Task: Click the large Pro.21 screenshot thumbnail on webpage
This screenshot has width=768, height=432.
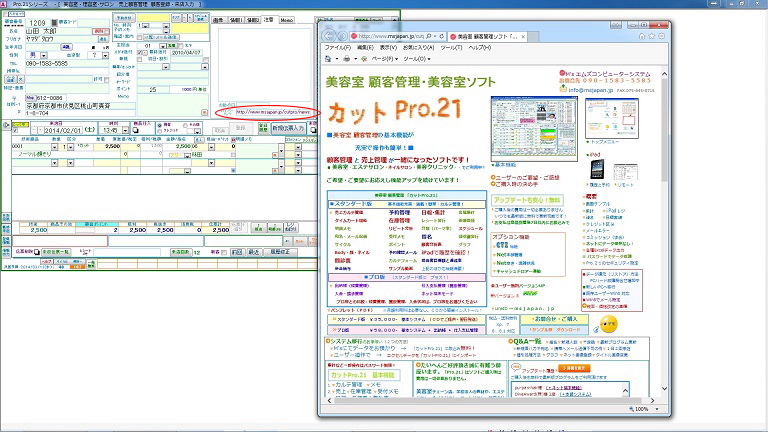Action: click(x=534, y=128)
